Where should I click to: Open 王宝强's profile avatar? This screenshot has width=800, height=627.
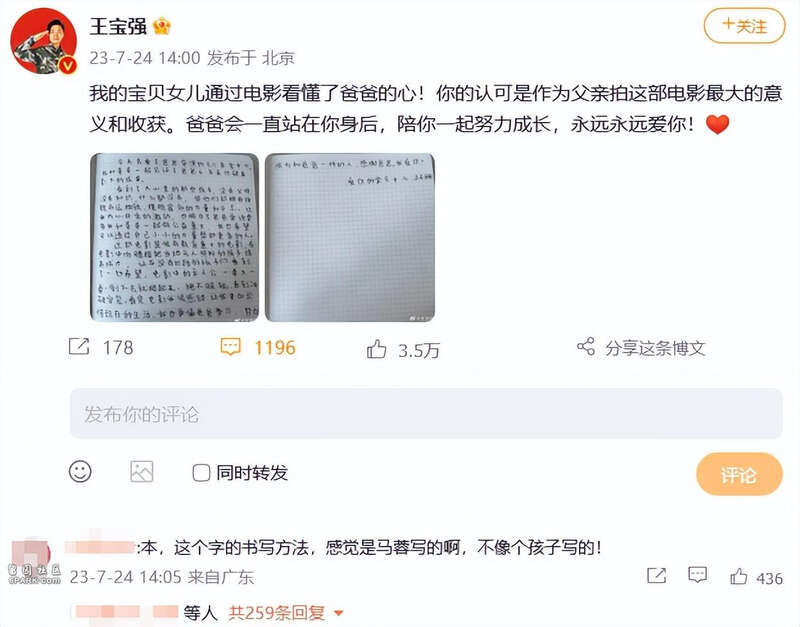43,41
